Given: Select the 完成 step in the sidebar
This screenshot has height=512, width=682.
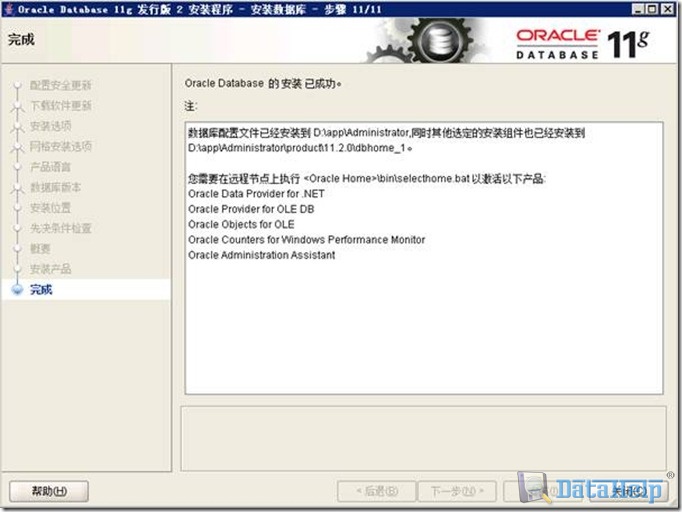Looking at the screenshot, I should click(x=41, y=290).
